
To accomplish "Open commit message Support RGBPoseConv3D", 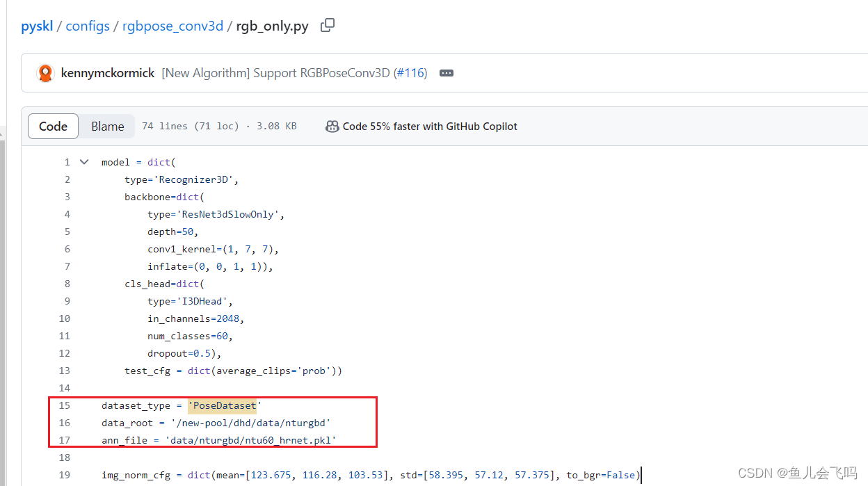I will point(278,73).
